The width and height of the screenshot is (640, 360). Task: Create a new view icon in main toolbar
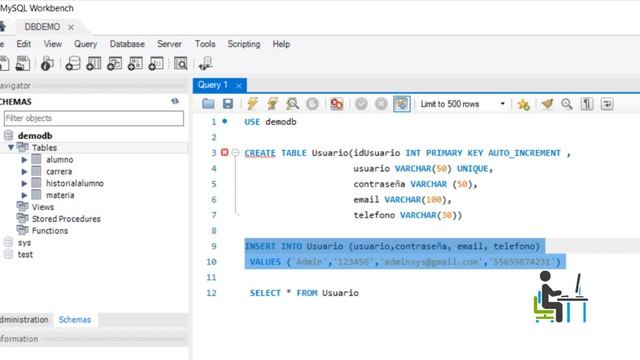[x=114, y=64]
